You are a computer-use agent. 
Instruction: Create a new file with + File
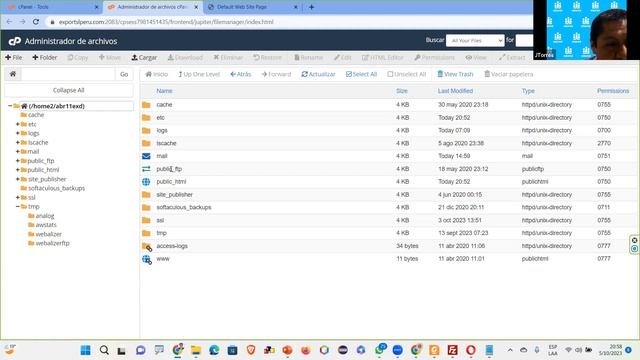13,58
